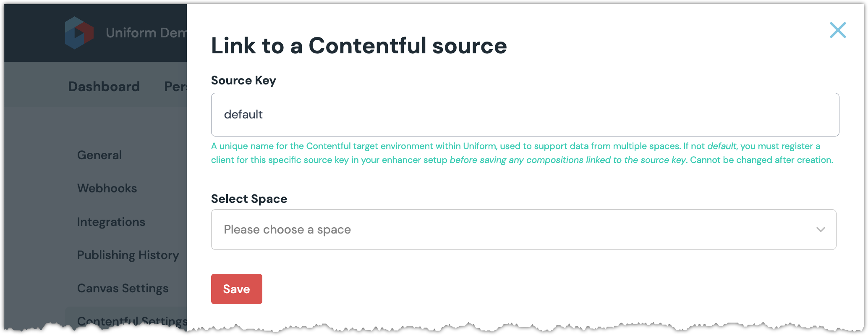Click the Uniform logo icon

(79, 33)
